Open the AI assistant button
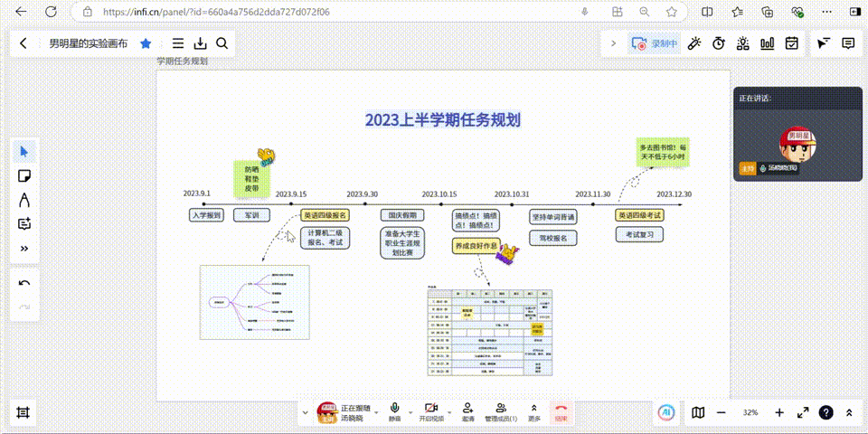The height and width of the screenshot is (434, 868). [x=666, y=412]
